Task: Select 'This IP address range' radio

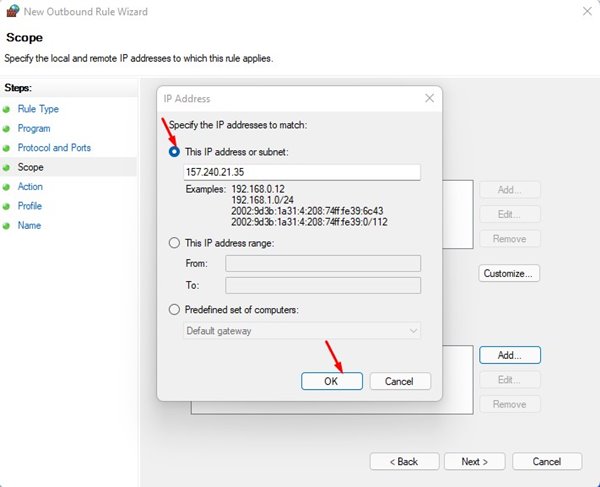Action: pyautogui.click(x=175, y=243)
